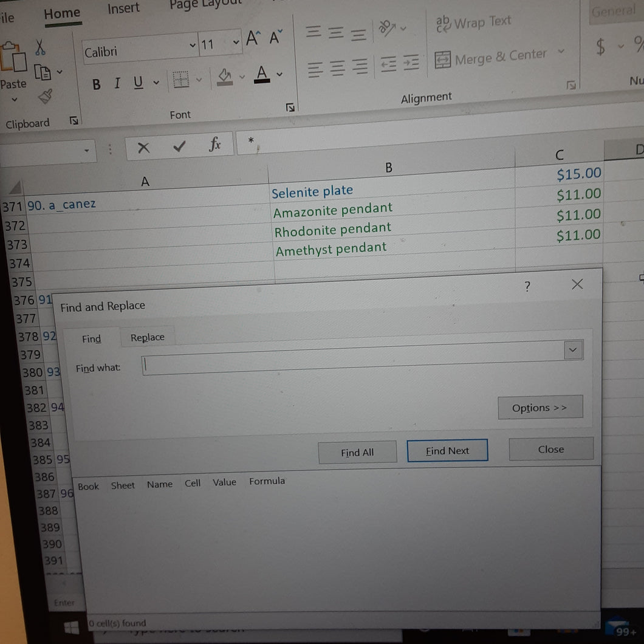
Task: Toggle Bold formatting
Action: (96, 84)
